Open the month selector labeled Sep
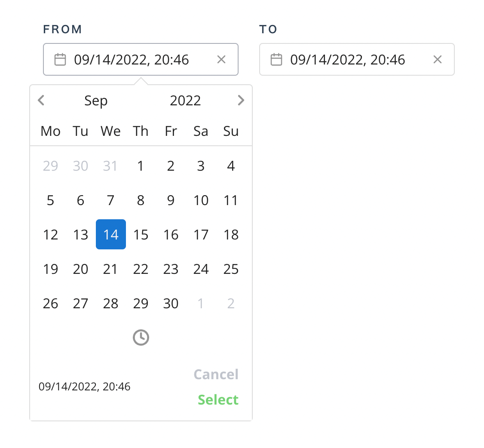The width and height of the screenshot is (484, 448). pyautogui.click(x=96, y=100)
